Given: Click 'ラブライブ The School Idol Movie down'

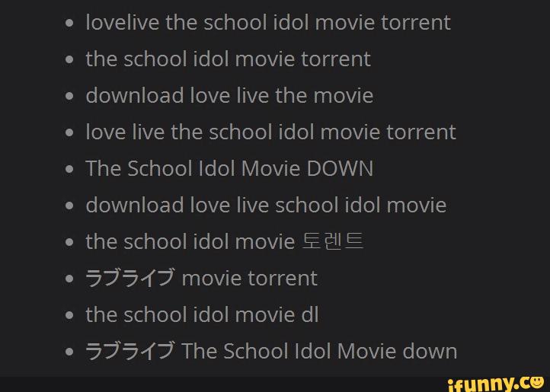Looking at the screenshot, I should [x=271, y=352].
